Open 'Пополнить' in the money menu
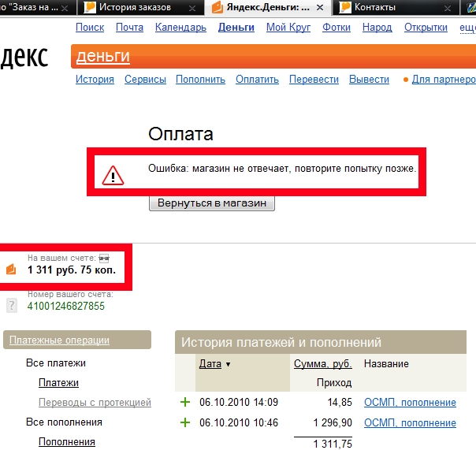Image resolution: width=476 pixels, height=450 pixels. pyautogui.click(x=200, y=80)
